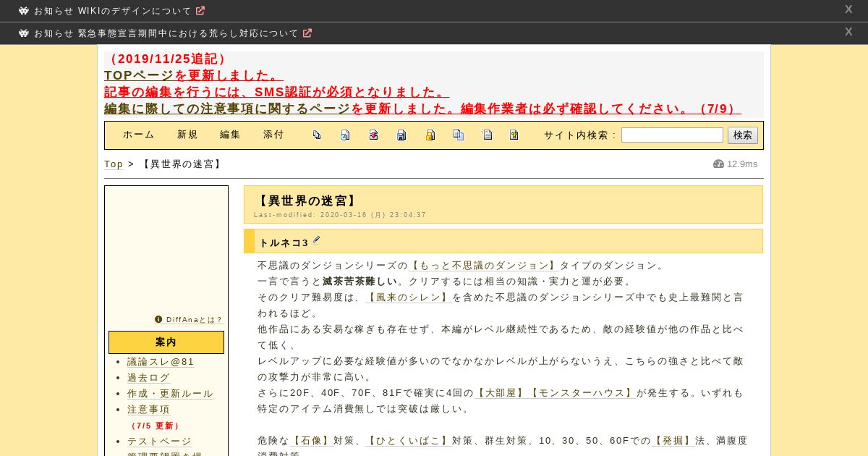Image resolution: width=868 pixels, height=456 pixels.
Task: Click the 案内 sidebar header
Action: (x=166, y=342)
